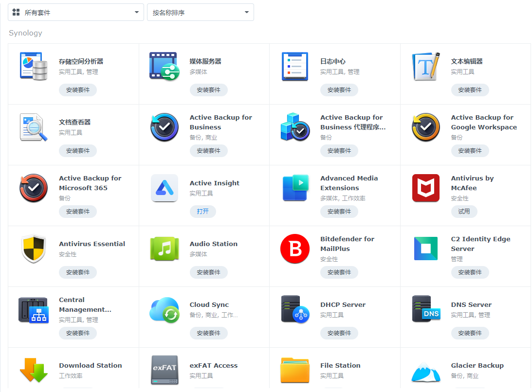Image resolution: width=532 pixels, height=392 pixels.
Task: Open the 媒体服务器 package title
Action: click(205, 61)
